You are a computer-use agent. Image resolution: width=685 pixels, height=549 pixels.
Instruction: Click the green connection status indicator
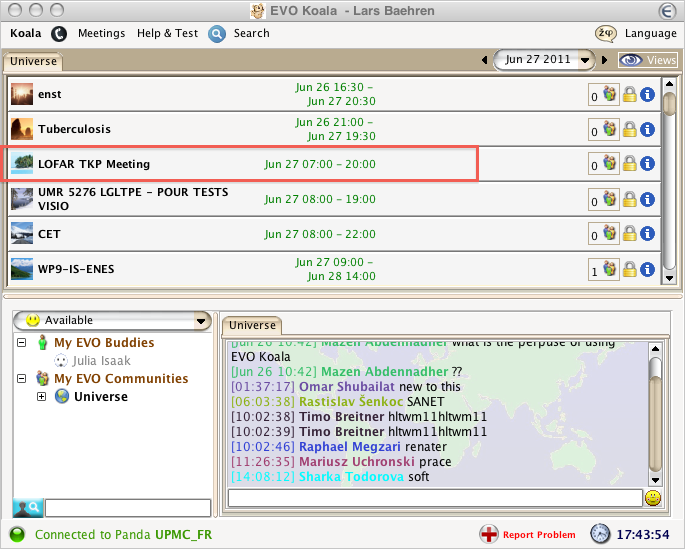pos(18,535)
